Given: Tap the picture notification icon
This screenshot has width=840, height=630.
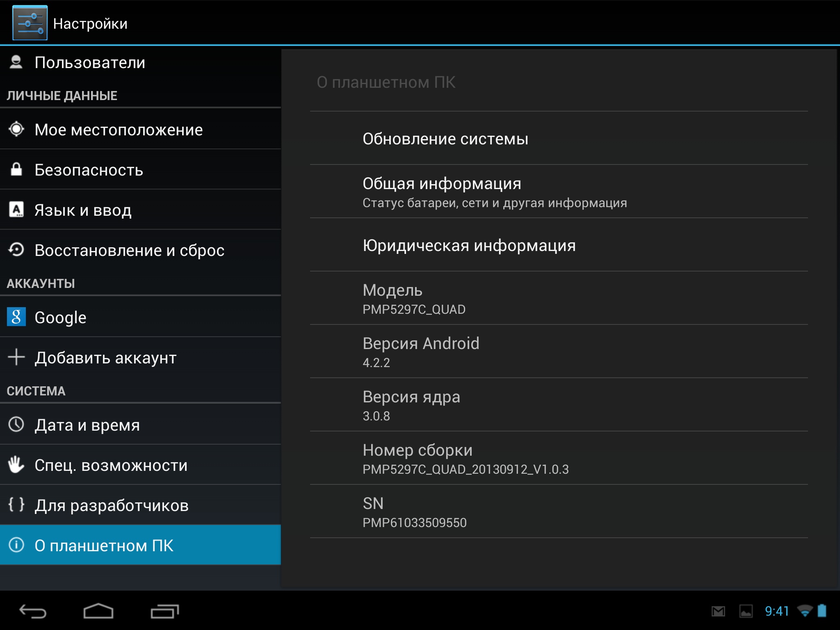Looking at the screenshot, I should [746, 612].
